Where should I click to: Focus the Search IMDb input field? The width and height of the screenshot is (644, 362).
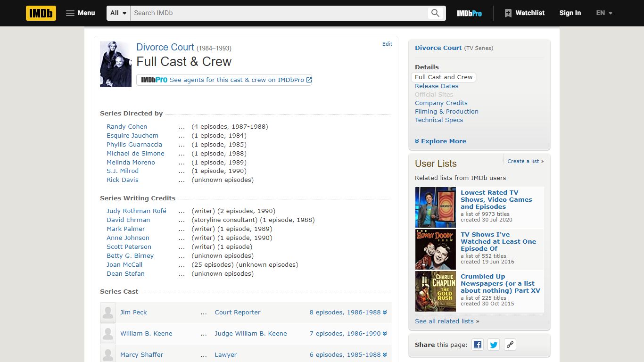point(278,13)
